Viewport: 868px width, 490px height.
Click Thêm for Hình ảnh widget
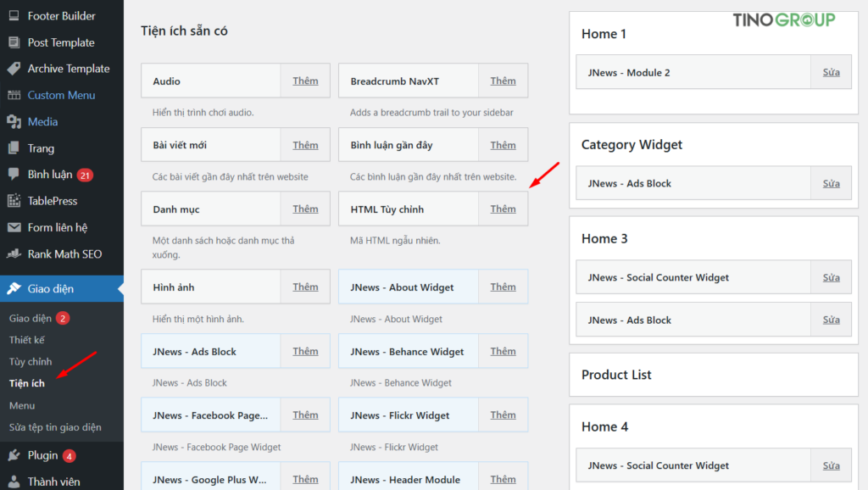(305, 287)
